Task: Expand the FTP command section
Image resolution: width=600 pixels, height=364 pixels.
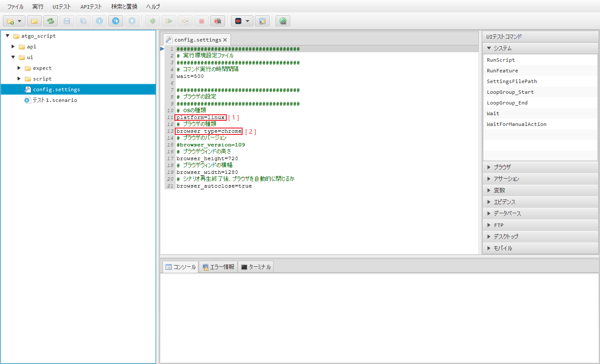Action: (540, 225)
